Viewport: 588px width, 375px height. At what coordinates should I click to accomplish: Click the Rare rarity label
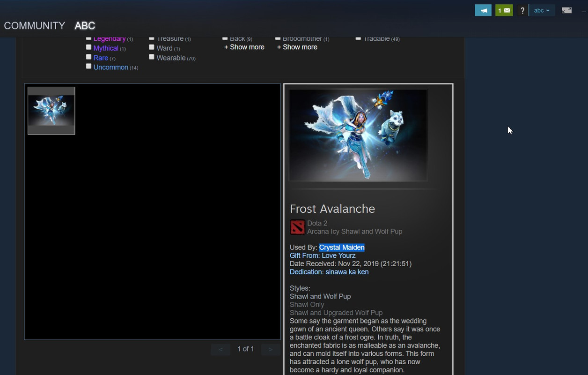click(101, 58)
